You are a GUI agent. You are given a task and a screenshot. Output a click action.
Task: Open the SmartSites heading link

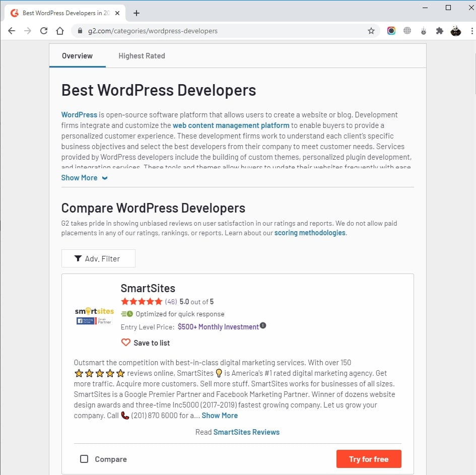[x=148, y=288]
